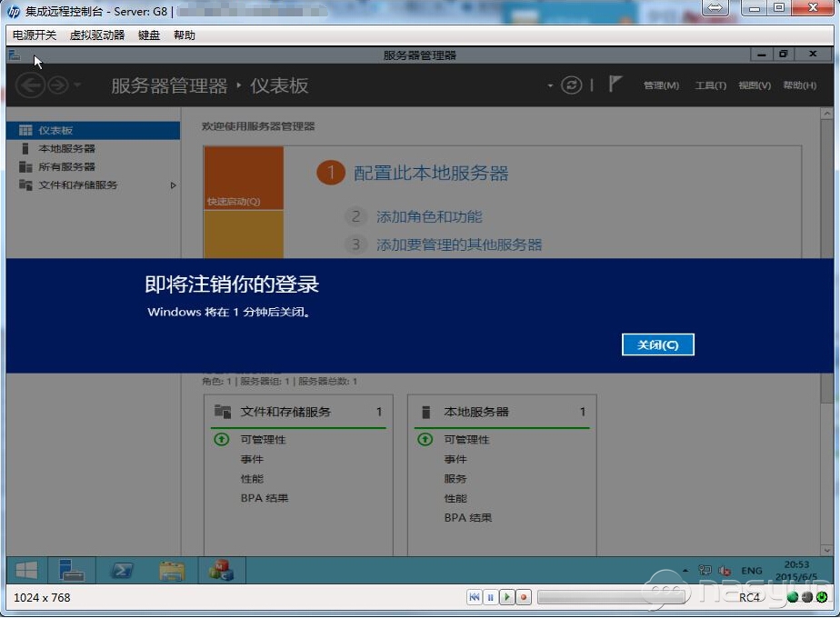Image resolution: width=840 pixels, height=618 pixels.
Task: Click the pause playback control
Action: tap(490, 596)
